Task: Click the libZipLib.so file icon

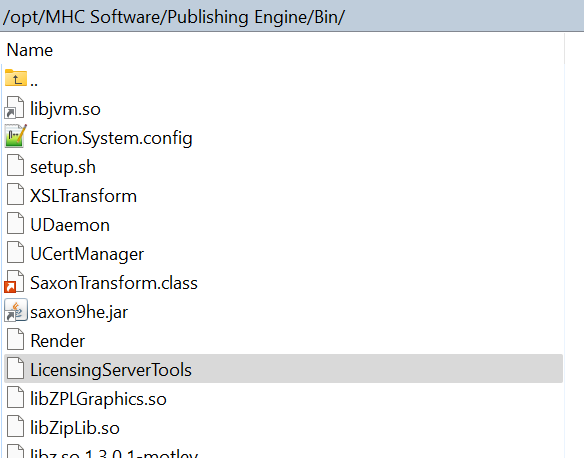Action: coord(15,427)
